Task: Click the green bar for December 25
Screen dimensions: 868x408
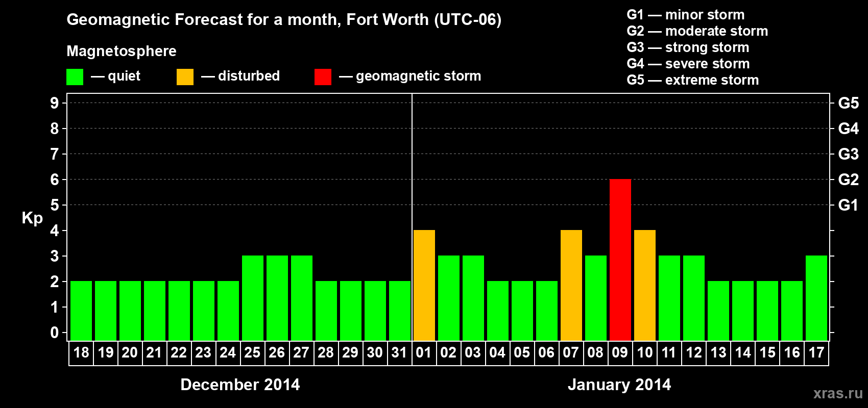Action: click(253, 298)
